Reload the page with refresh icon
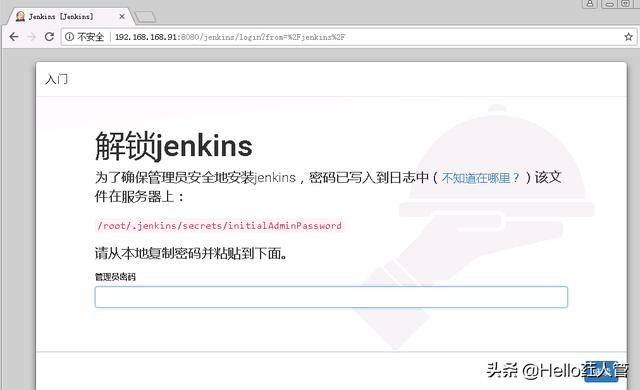640x390 pixels. tap(49, 37)
